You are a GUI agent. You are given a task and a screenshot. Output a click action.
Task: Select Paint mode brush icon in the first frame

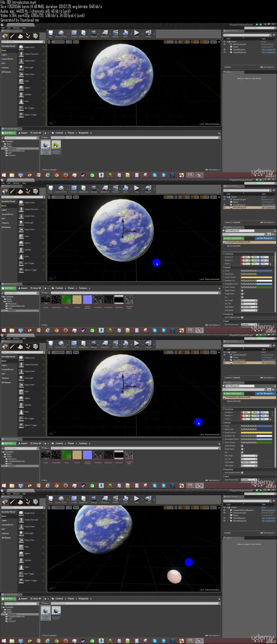13,36
